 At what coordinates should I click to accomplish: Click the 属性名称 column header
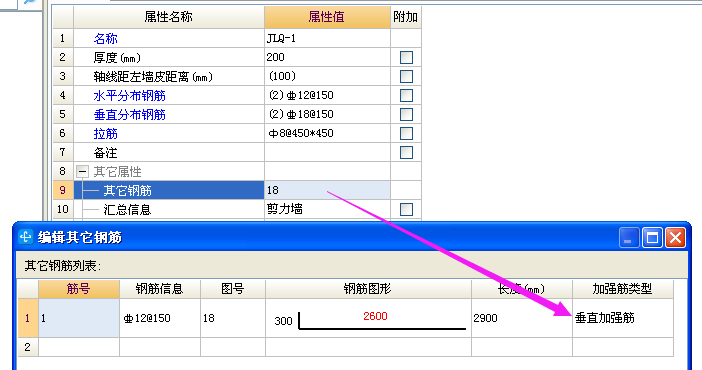tap(169, 17)
